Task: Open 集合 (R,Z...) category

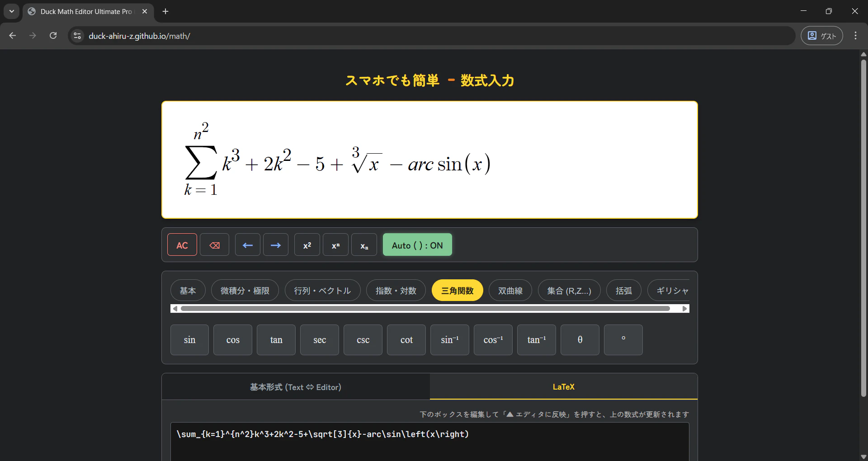Action: tap(569, 291)
